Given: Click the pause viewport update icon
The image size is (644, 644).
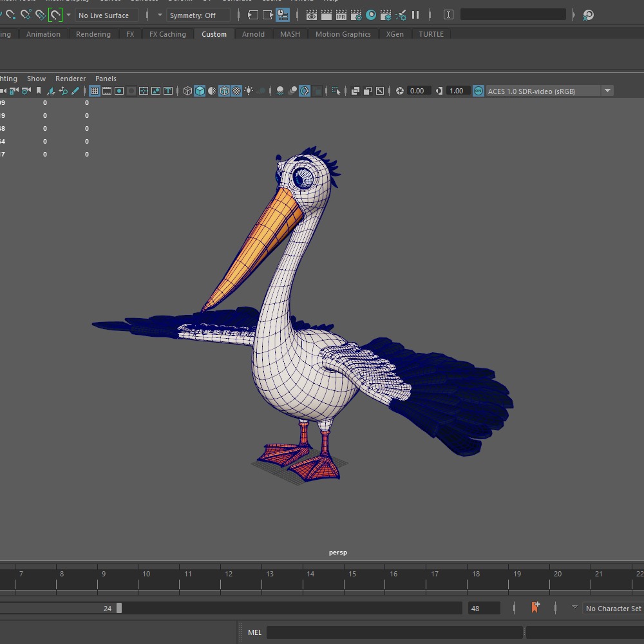Looking at the screenshot, I should click(415, 15).
